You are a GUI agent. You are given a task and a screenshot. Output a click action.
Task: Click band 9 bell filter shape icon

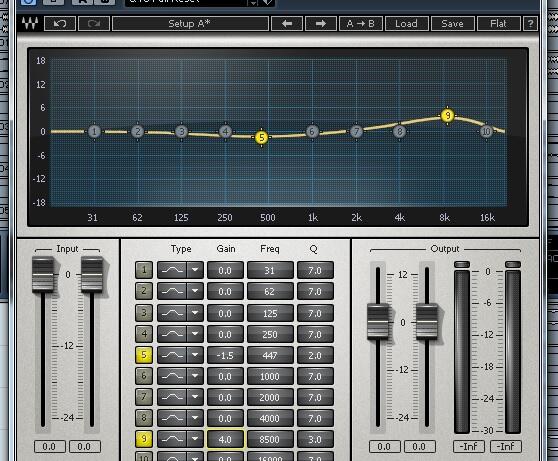(172, 439)
